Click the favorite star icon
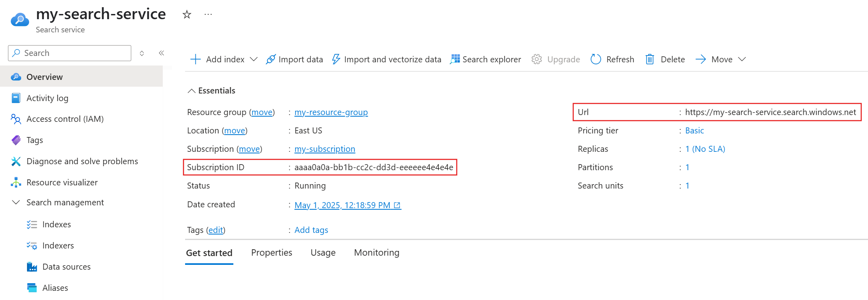The width and height of the screenshot is (868, 300). tap(187, 15)
